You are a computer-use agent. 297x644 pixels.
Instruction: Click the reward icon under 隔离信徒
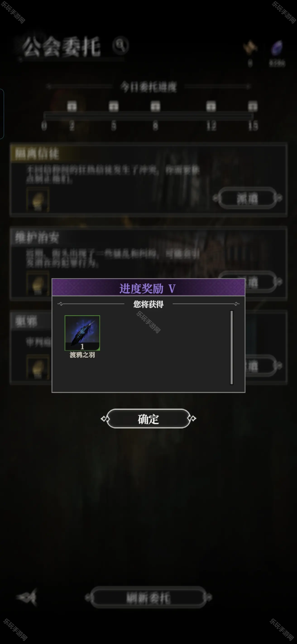[x=38, y=199]
